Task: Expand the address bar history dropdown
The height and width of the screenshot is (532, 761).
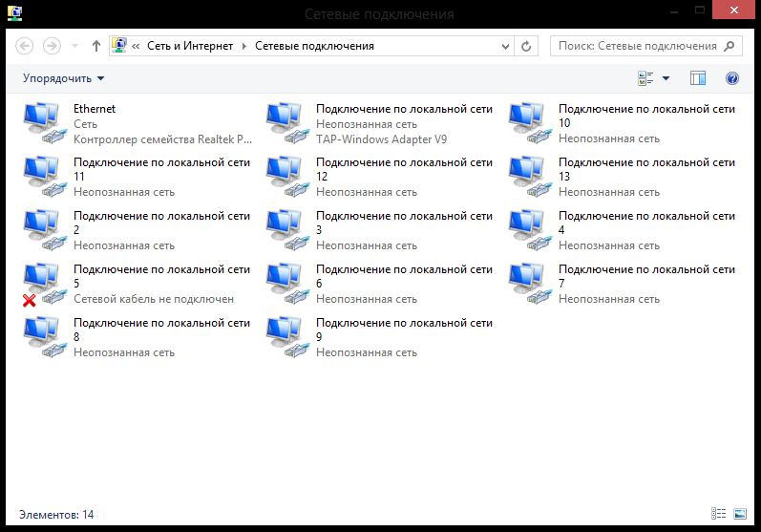Action: point(505,46)
